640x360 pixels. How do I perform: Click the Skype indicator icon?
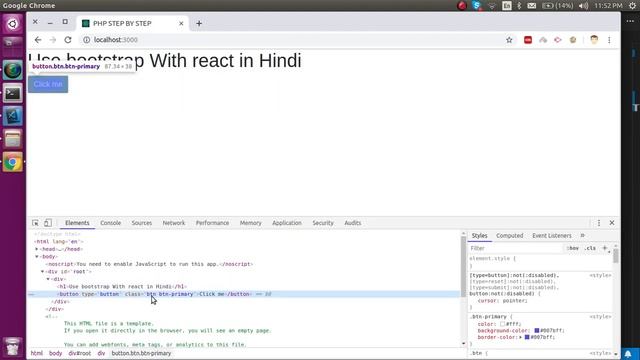[x=476, y=6]
